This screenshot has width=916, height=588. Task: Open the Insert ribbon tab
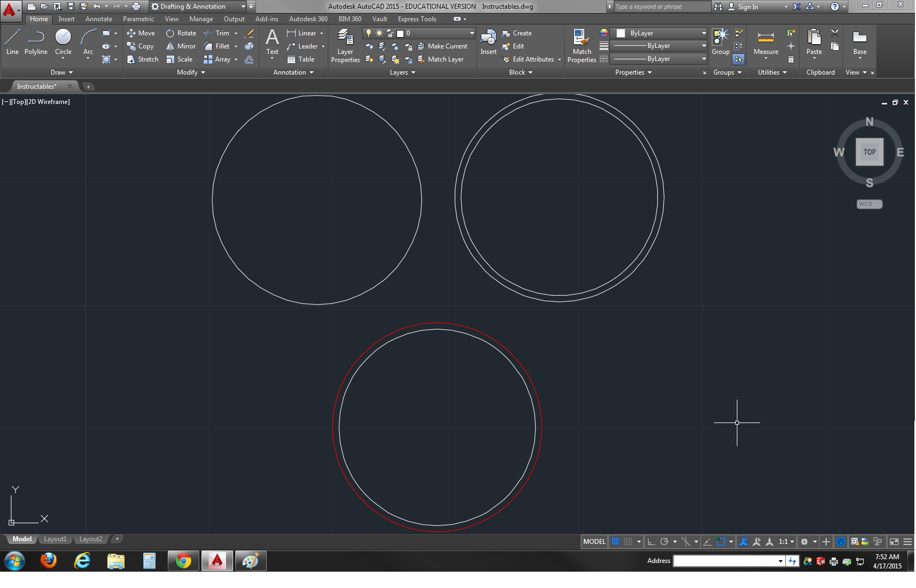(66, 19)
